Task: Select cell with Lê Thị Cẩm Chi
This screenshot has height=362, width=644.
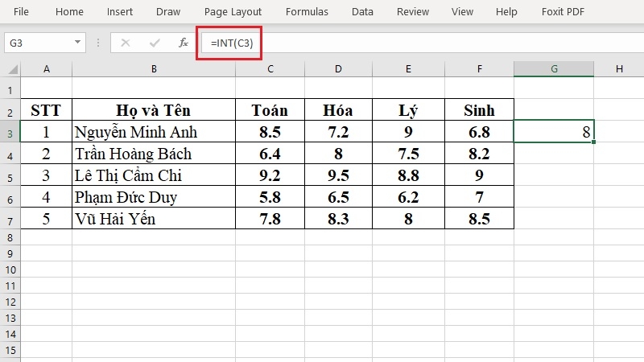Action: (x=154, y=175)
